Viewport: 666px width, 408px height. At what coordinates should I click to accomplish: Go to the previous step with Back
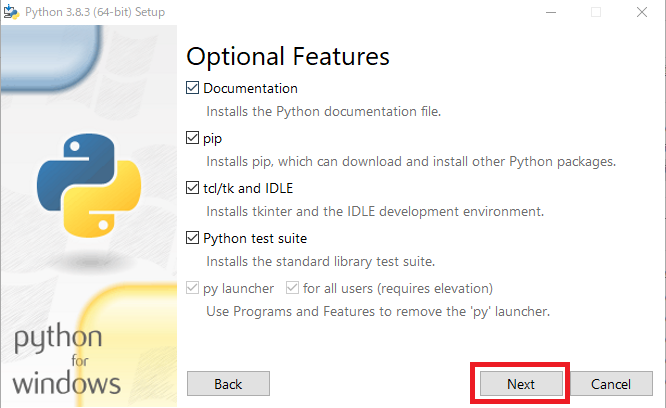228,384
